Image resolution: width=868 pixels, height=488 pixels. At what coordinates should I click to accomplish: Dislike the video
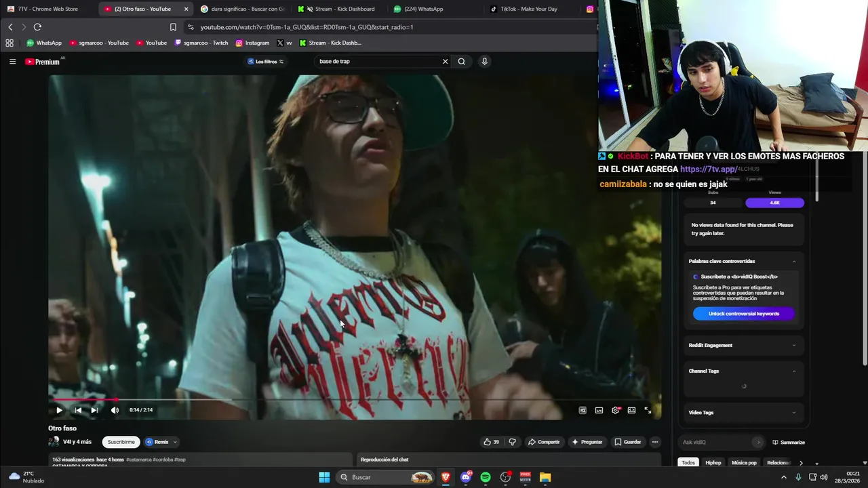click(x=512, y=442)
